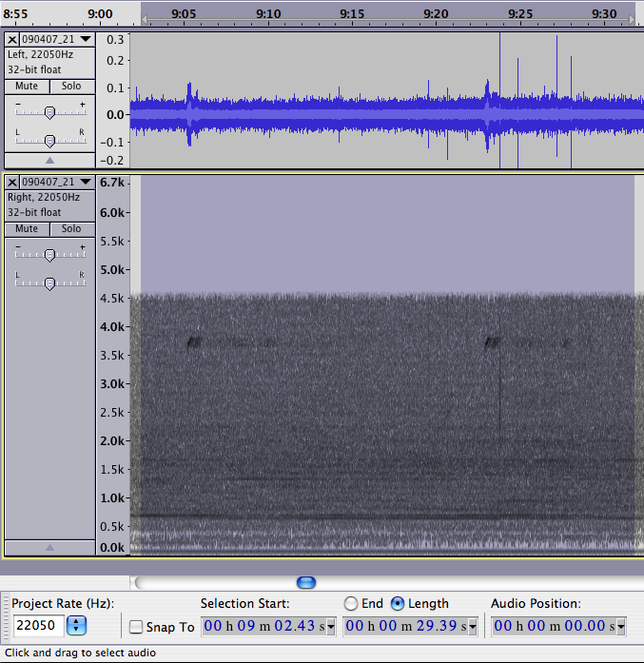The image size is (644, 663).
Task: Enable the Snap To checkbox
Action: point(136,627)
